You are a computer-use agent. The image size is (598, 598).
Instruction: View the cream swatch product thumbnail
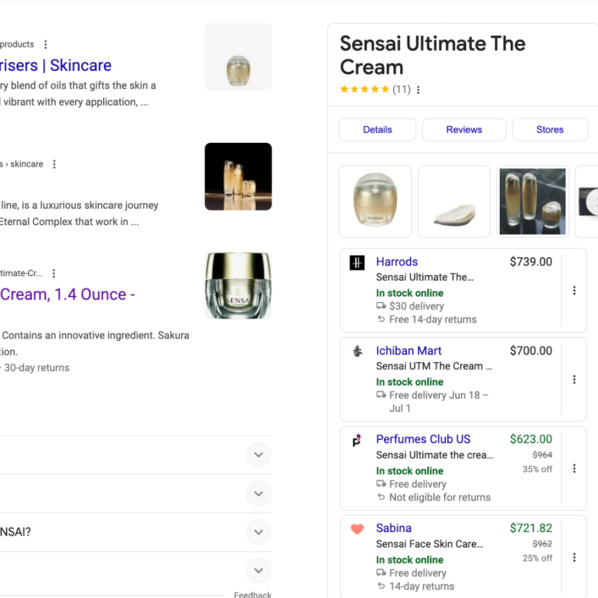point(454,201)
